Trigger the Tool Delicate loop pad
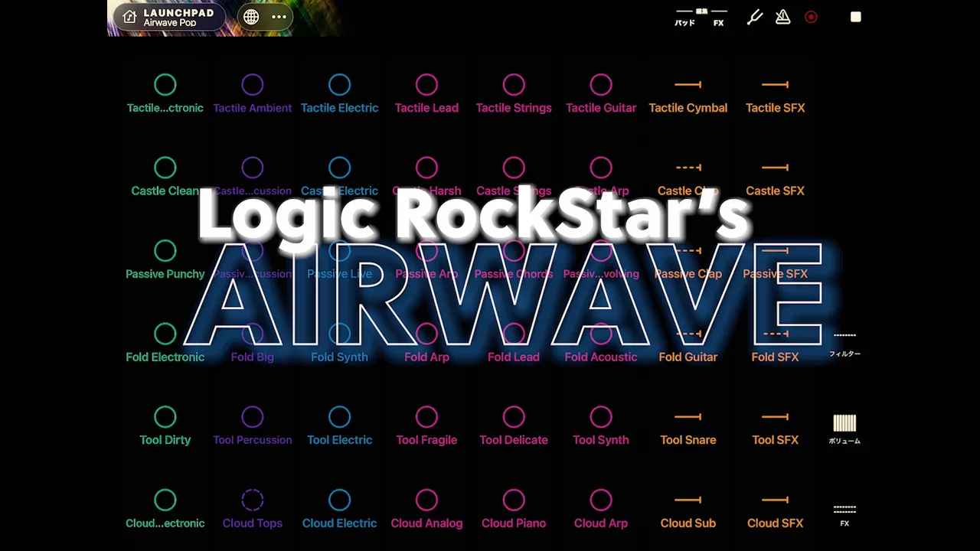980x551 pixels. 514,426
